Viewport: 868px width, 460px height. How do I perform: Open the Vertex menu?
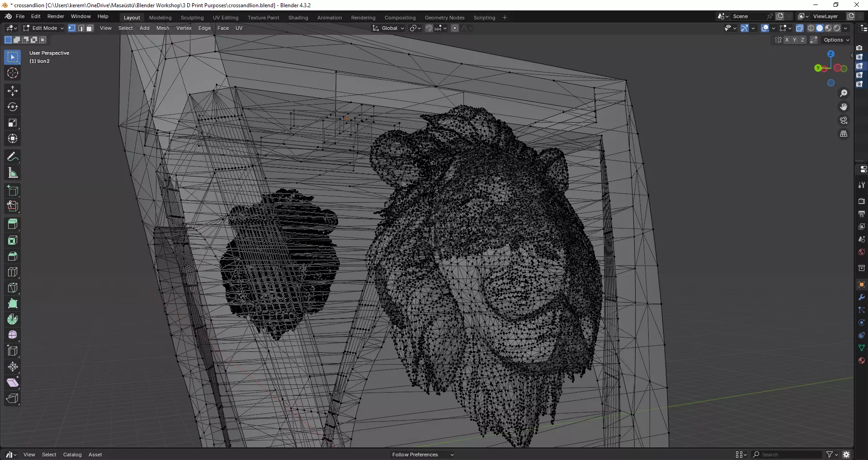point(184,28)
